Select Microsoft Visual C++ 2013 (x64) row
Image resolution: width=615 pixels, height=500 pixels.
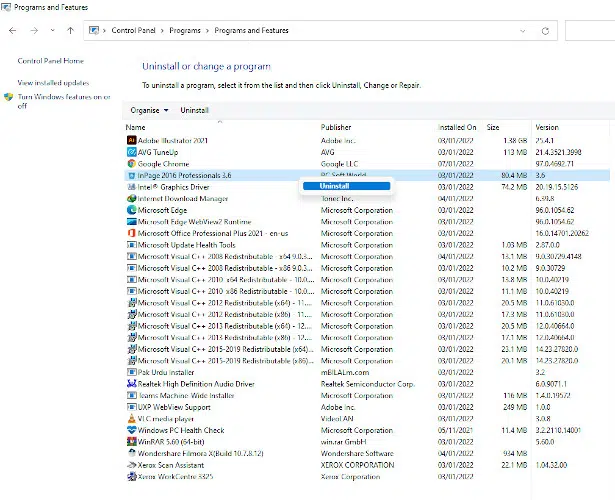click(x=367, y=326)
